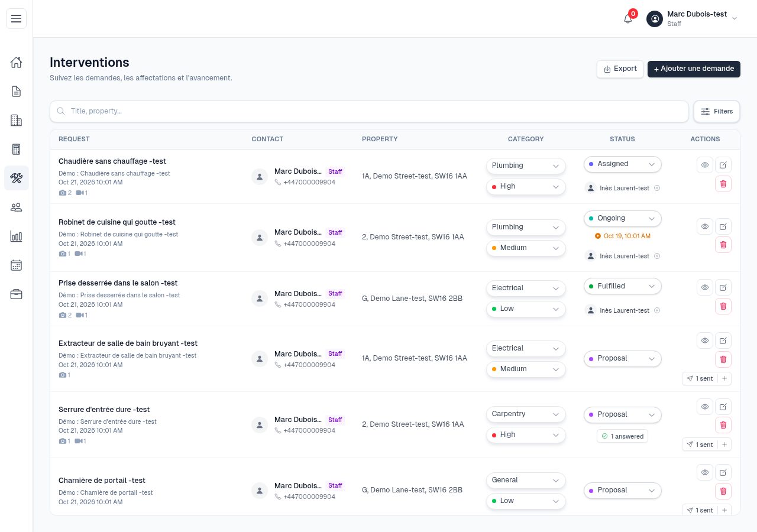Open Marc Dubois-test user menu
757x532 pixels.
(x=692, y=19)
